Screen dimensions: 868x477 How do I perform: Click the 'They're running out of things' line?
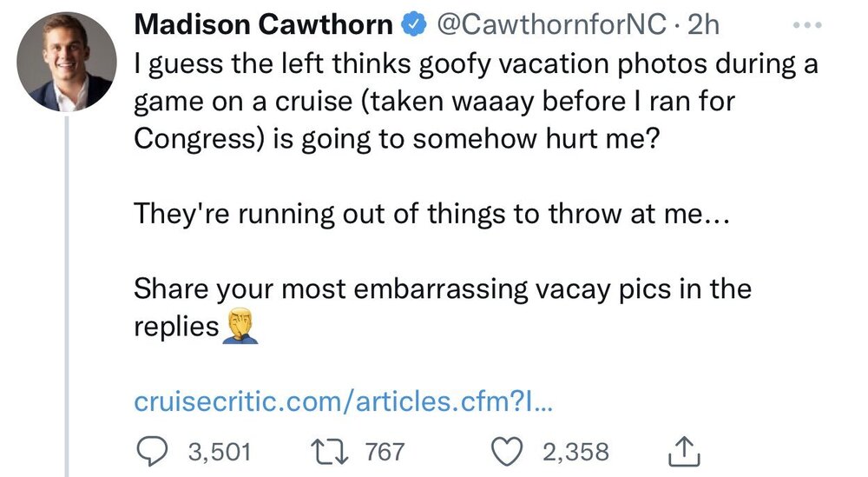(x=434, y=215)
